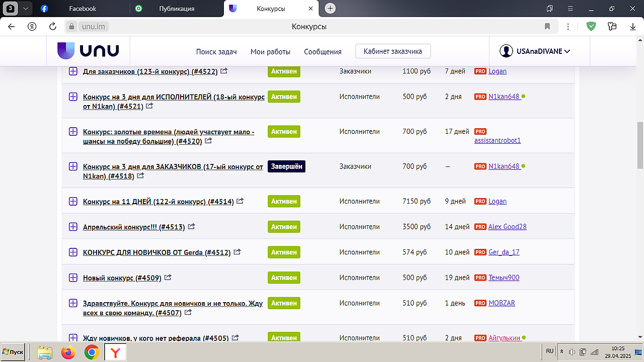This screenshot has height=362, width=644.
Task: Click the UNU logo in header
Action: 88,51
